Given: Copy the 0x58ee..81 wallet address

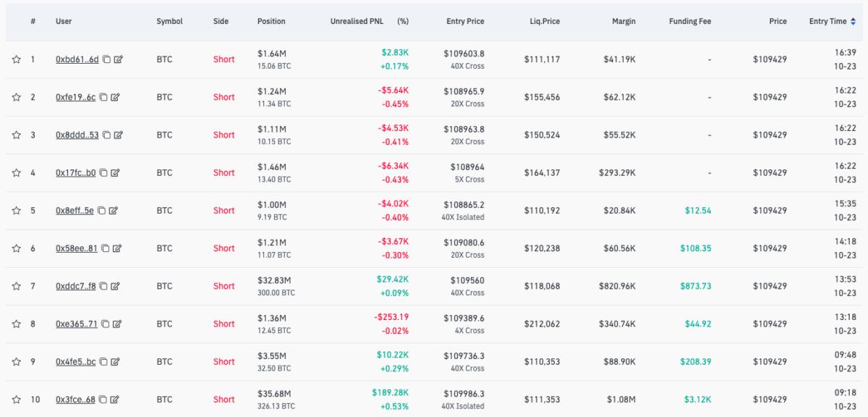Looking at the screenshot, I should pos(106,248).
